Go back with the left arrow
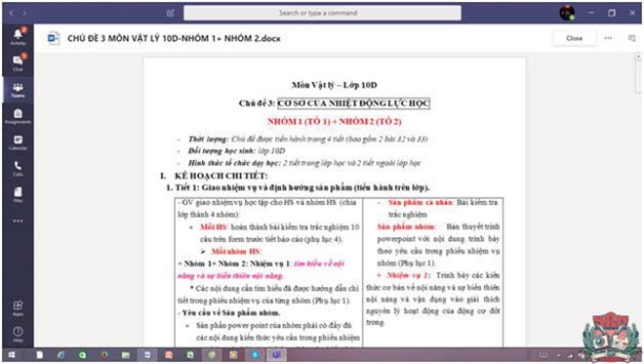Viewport: 644px width, 364px height. (12, 13)
